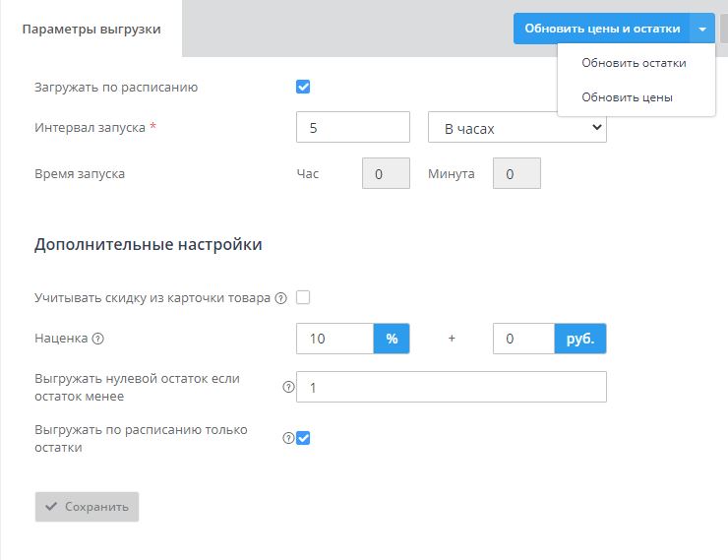Click the percent markup unit button
728x560 pixels.
point(392,339)
